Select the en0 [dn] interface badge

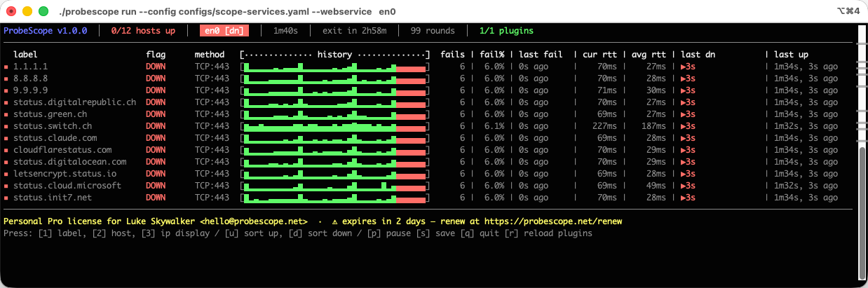(x=224, y=31)
